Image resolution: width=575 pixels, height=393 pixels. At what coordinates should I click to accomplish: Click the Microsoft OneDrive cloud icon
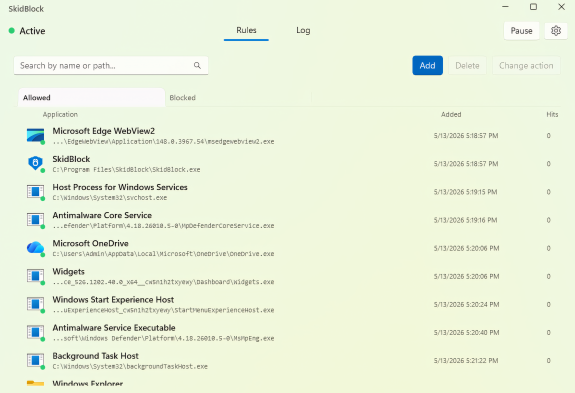click(x=36, y=248)
